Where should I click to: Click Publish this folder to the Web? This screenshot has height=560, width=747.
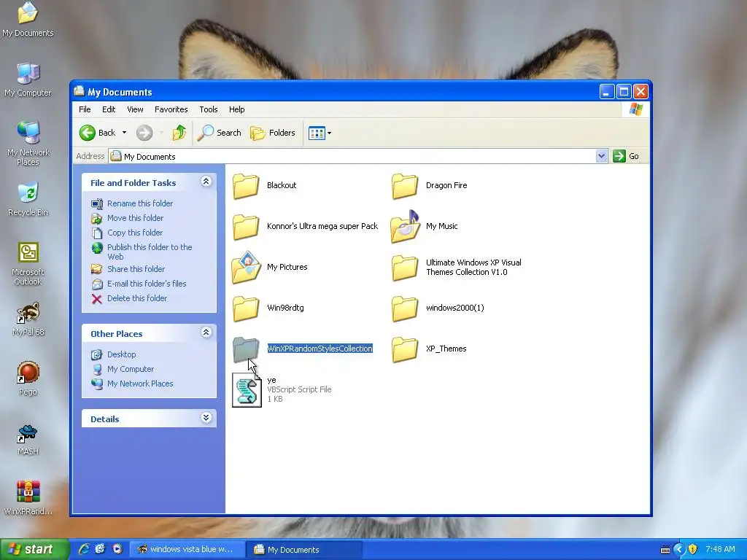pos(150,252)
